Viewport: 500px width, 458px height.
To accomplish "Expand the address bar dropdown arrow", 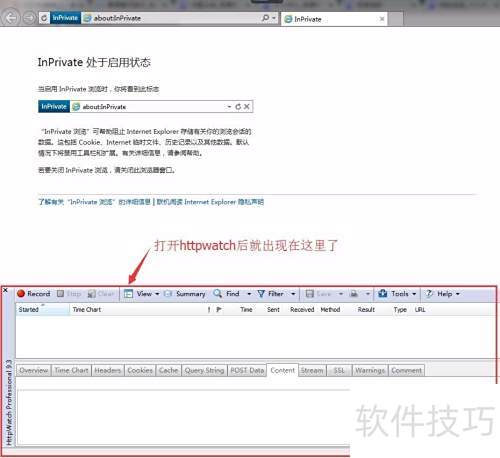I will coord(274,18).
